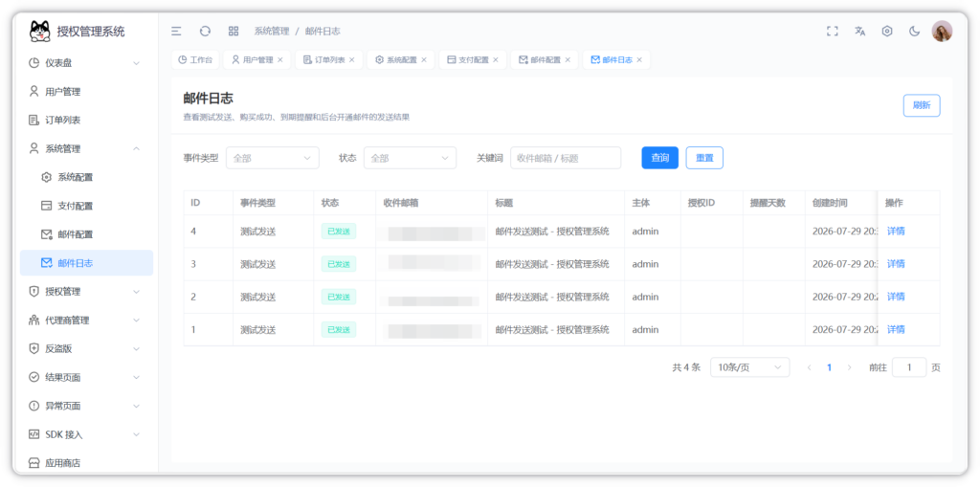
Task: Close the 用户管理 tab
Action: point(280,60)
